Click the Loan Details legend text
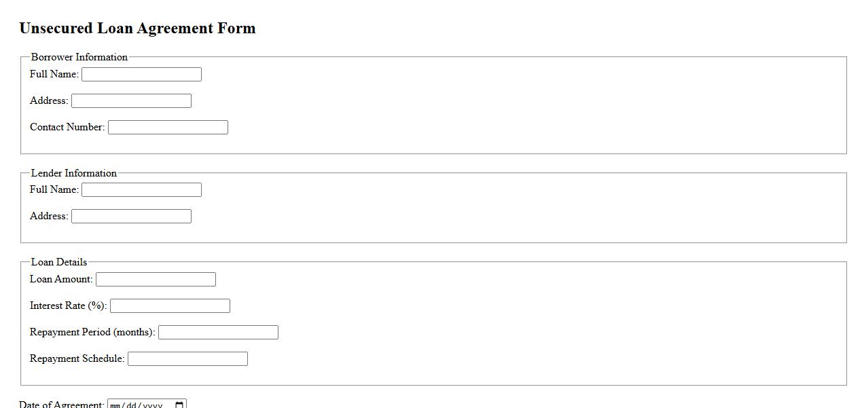Image resolution: width=868 pixels, height=408 pixels. pos(59,262)
